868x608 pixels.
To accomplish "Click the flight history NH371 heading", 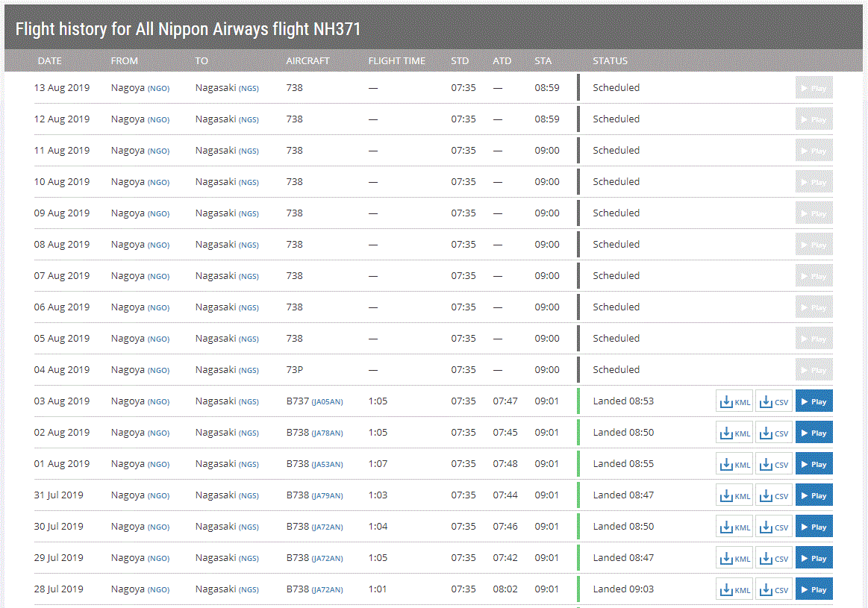I will coord(188,29).
